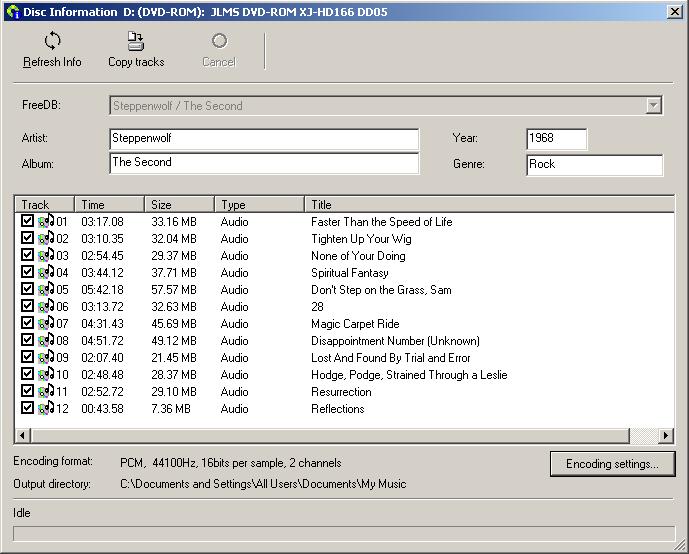Image resolution: width=689 pixels, height=554 pixels.
Task: Uncheck track 02 Tighten Up Your Wig
Action: [27, 238]
